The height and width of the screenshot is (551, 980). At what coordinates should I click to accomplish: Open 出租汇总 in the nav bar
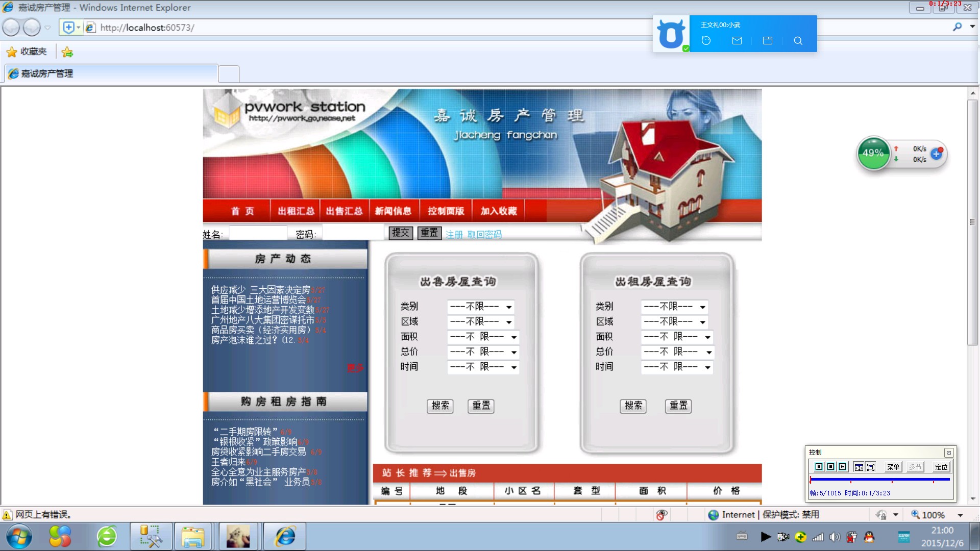click(x=296, y=211)
